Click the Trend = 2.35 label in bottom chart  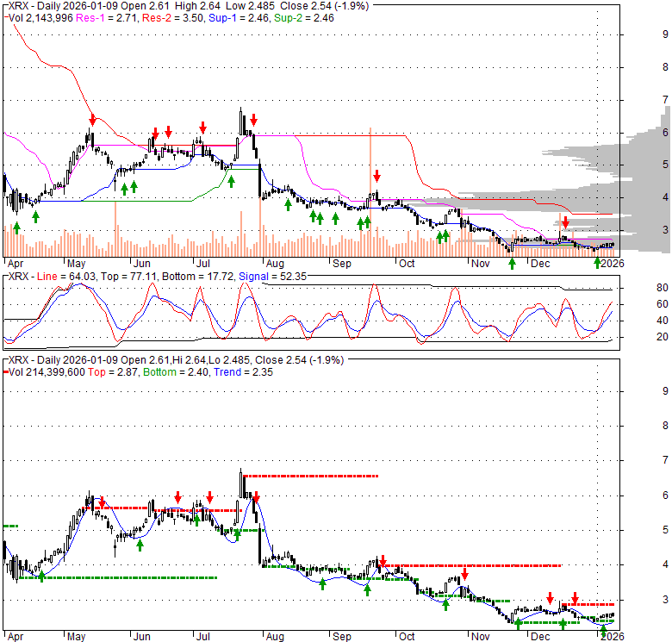pos(244,372)
